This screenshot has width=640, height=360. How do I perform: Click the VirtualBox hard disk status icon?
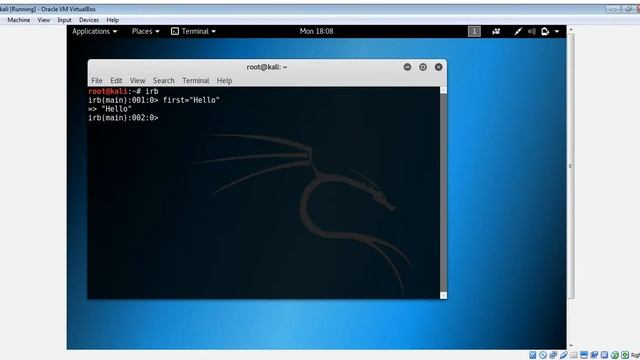(x=533, y=355)
